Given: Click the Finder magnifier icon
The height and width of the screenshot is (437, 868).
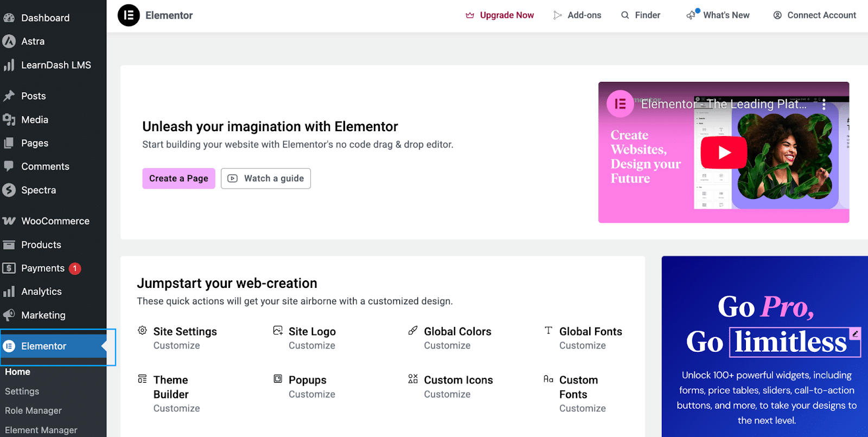Looking at the screenshot, I should (x=625, y=15).
